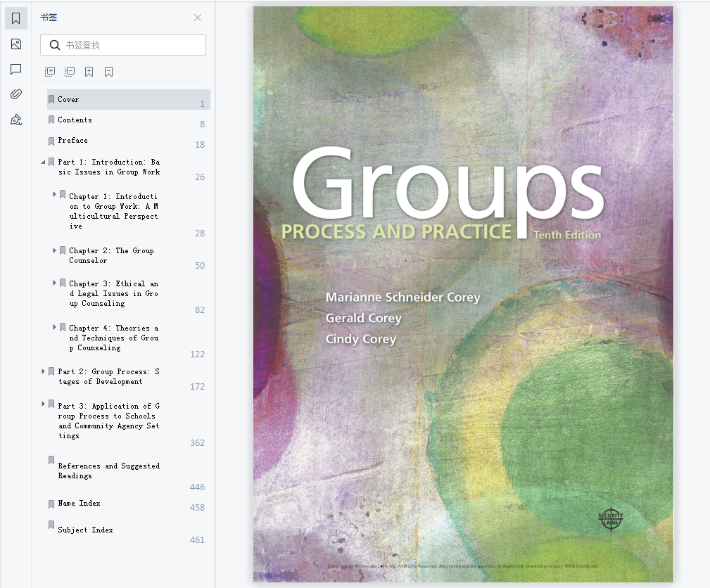Close the bookmarks panel

[198, 18]
